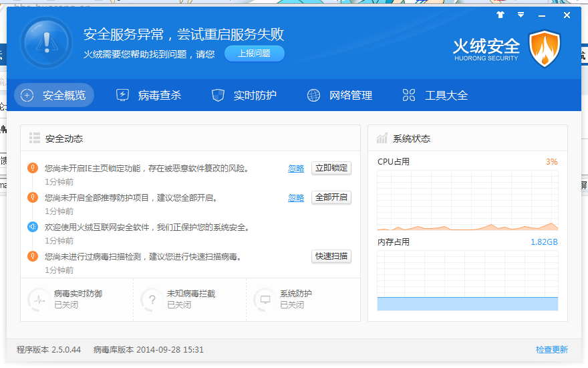
Task: Switch to the 实时防护 tab
Action: [x=244, y=95]
